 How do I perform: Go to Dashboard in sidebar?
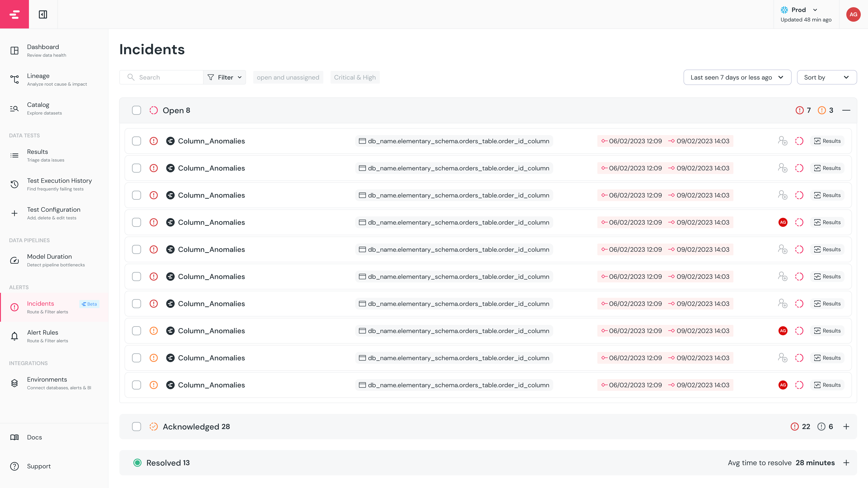(x=54, y=50)
